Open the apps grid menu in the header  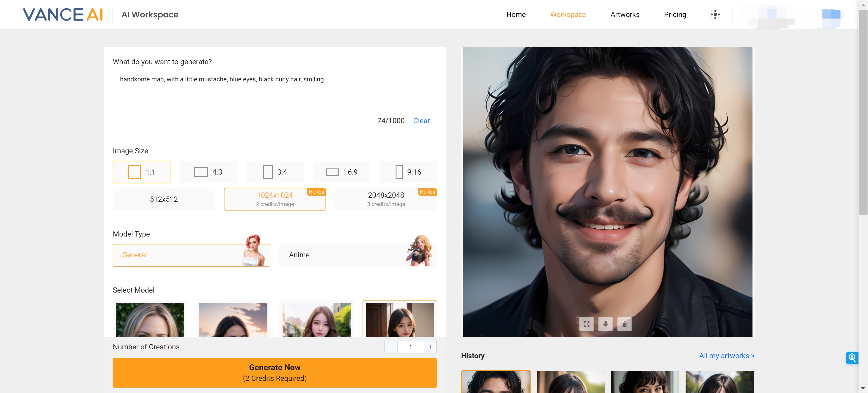[x=715, y=14]
